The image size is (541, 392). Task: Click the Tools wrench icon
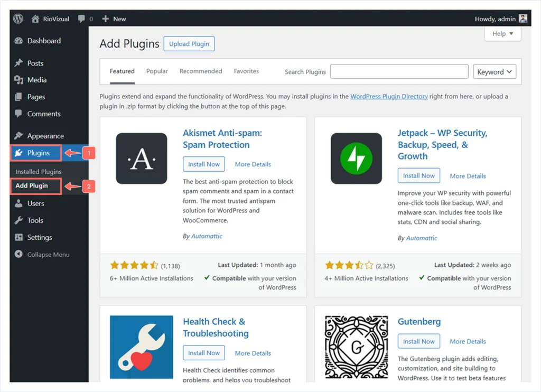pyautogui.click(x=17, y=220)
